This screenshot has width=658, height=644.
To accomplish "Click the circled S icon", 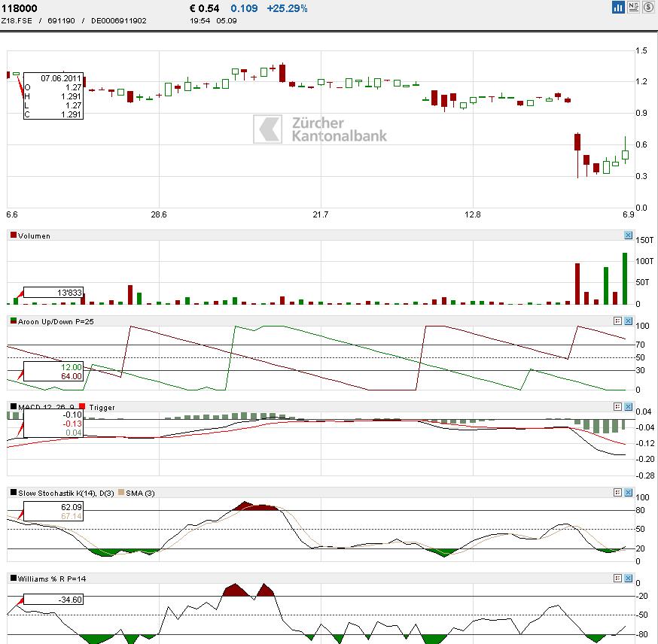I will [648, 7].
